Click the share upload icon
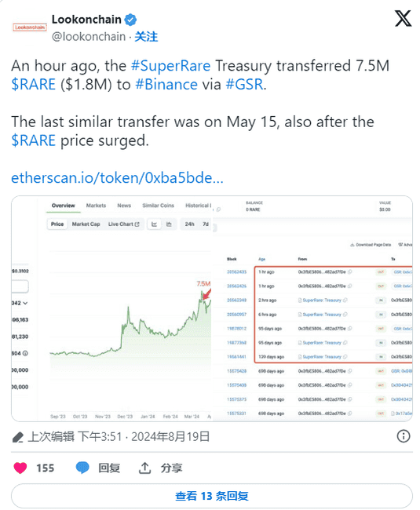Screen dimensions: 420x510 point(144,468)
